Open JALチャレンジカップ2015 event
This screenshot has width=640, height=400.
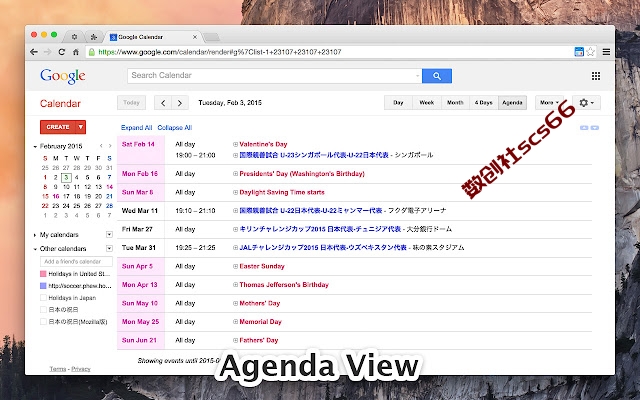pos(323,248)
